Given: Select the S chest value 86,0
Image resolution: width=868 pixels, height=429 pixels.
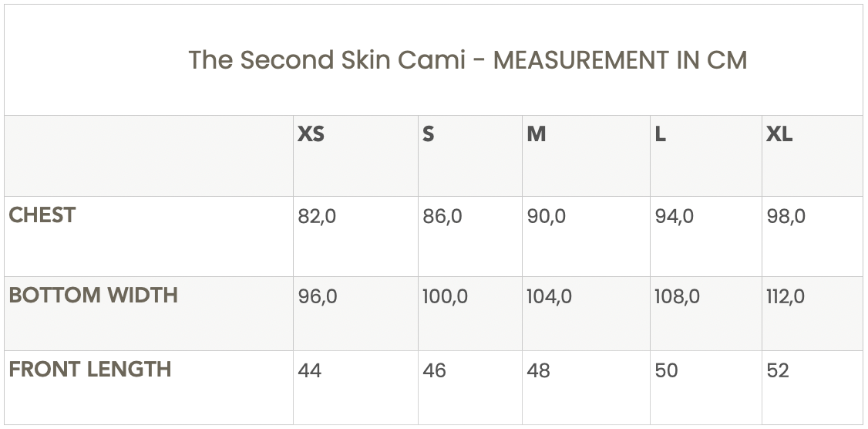Looking at the screenshot, I should point(442,217).
